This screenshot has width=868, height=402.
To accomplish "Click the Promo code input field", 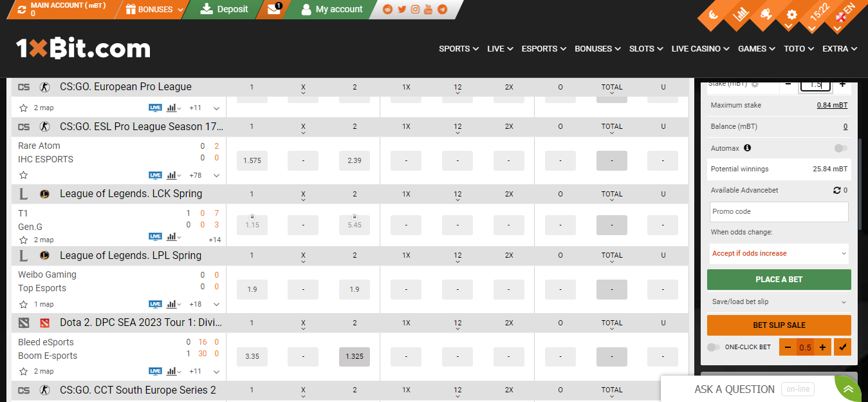I will pos(779,211).
